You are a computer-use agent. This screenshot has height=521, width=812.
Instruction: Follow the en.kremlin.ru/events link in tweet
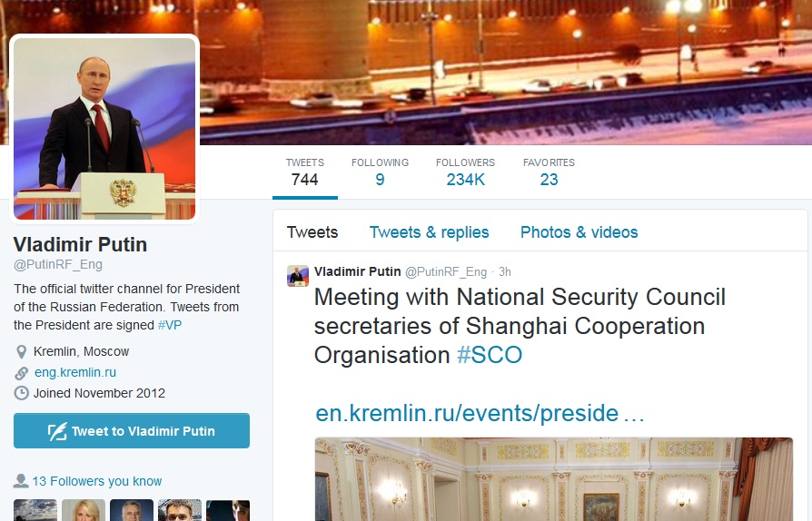coord(480,413)
